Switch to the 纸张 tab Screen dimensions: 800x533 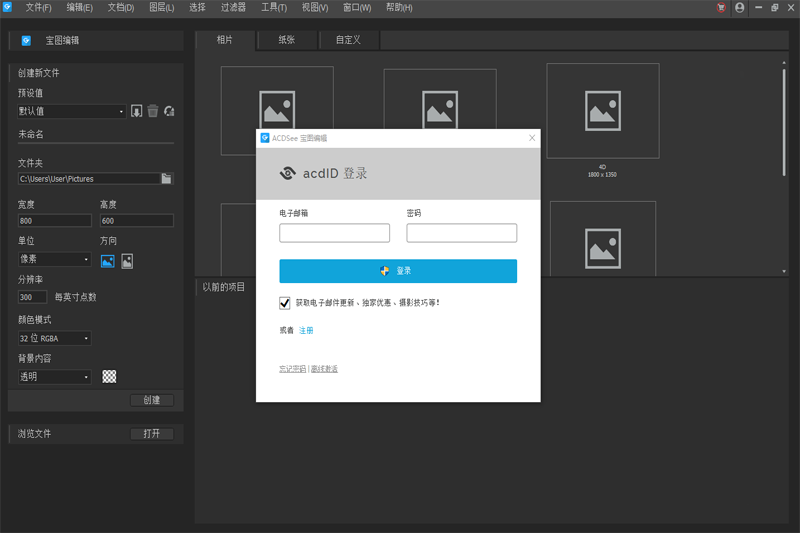tap(285, 40)
